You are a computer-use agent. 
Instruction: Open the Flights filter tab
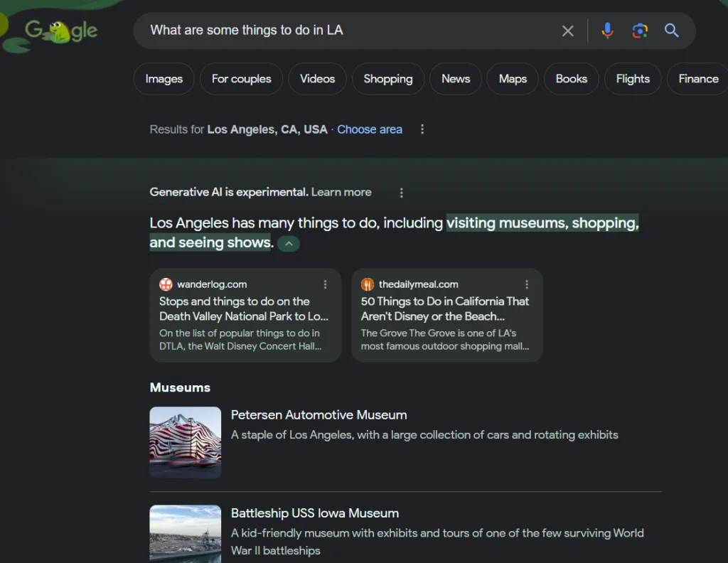[x=633, y=79]
